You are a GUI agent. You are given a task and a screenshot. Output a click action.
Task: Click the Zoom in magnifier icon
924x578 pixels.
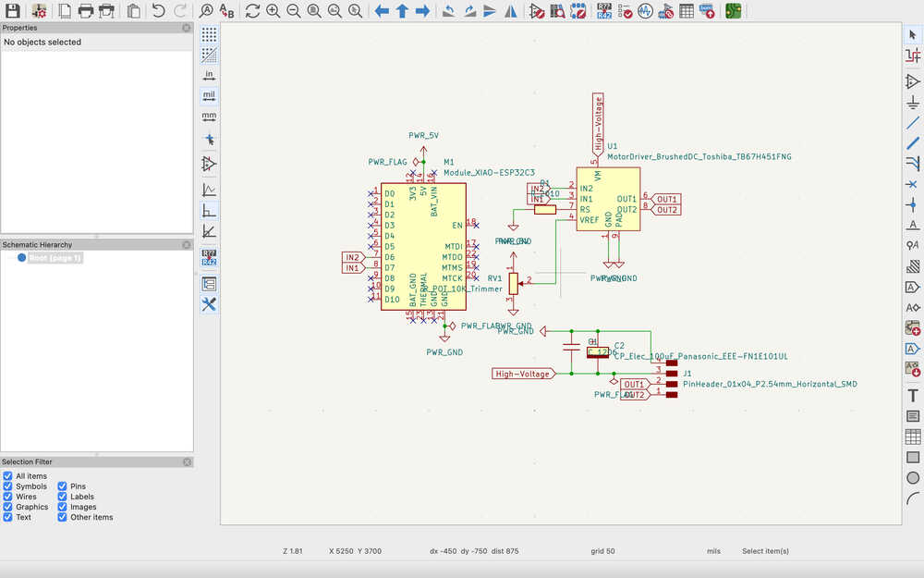point(274,11)
